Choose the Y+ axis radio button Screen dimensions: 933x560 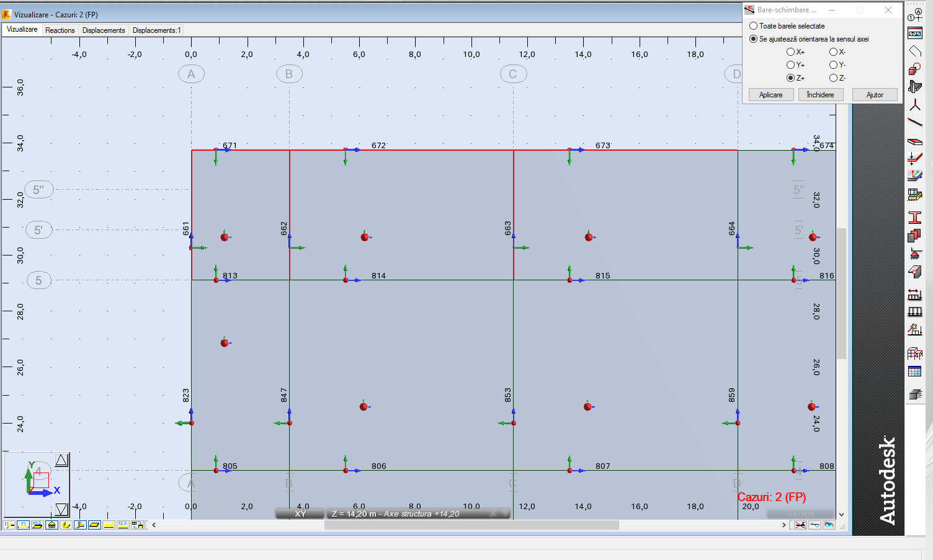[x=790, y=65]
